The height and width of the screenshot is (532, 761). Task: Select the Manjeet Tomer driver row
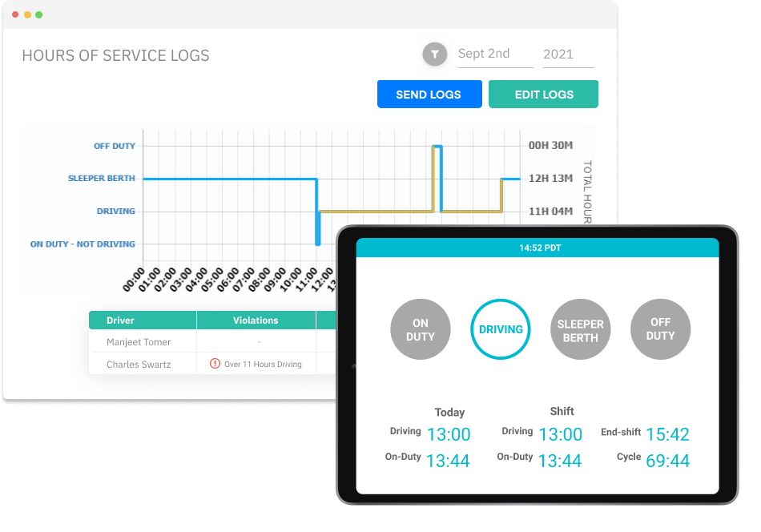[x=139, y=342]
